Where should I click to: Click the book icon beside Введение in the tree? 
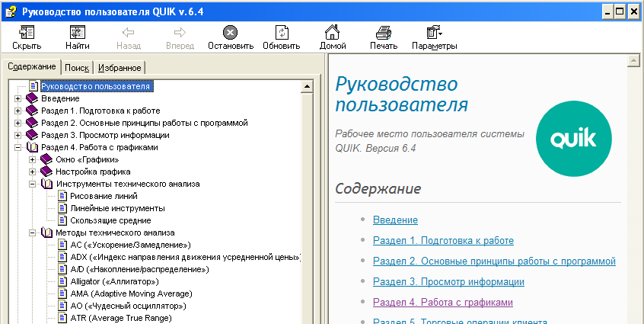click(x=32, y=98)
